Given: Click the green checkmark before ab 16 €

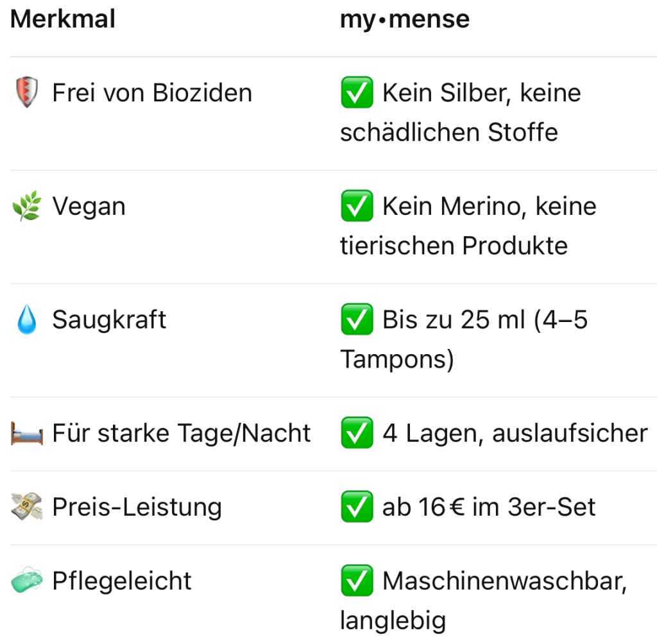Looking at the screenshot, I should (x=357, y=507).
